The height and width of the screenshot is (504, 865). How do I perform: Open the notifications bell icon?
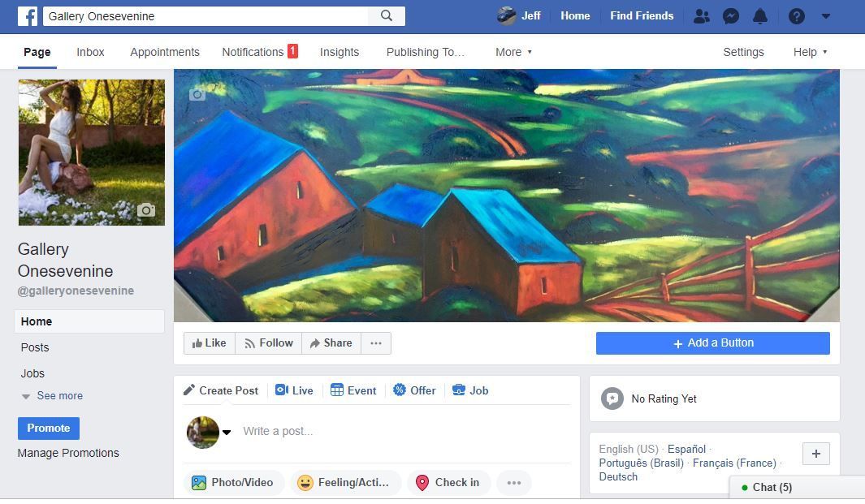click(x=760, y=16)
